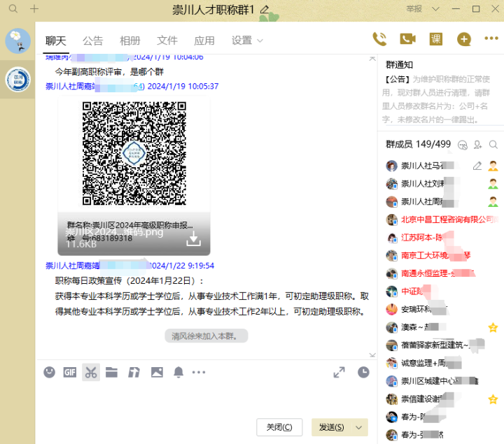
Task: Activate the scissors screenshot tool
Action: [90, 372]
